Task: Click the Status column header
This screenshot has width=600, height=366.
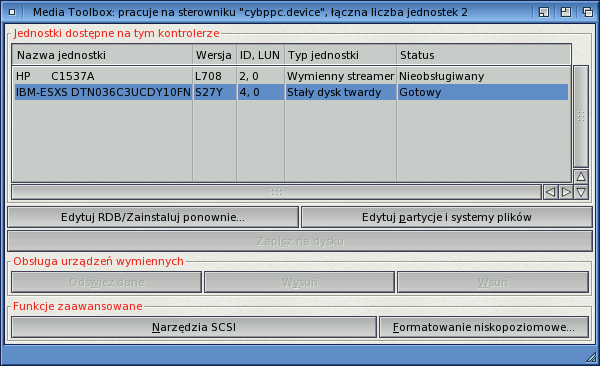Action: point(484,55)
